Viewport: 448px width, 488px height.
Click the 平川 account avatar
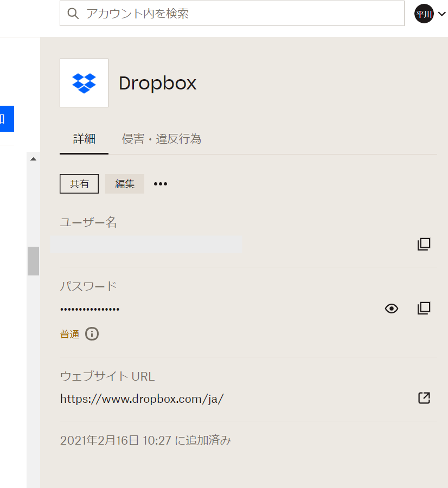coord(424,14)
